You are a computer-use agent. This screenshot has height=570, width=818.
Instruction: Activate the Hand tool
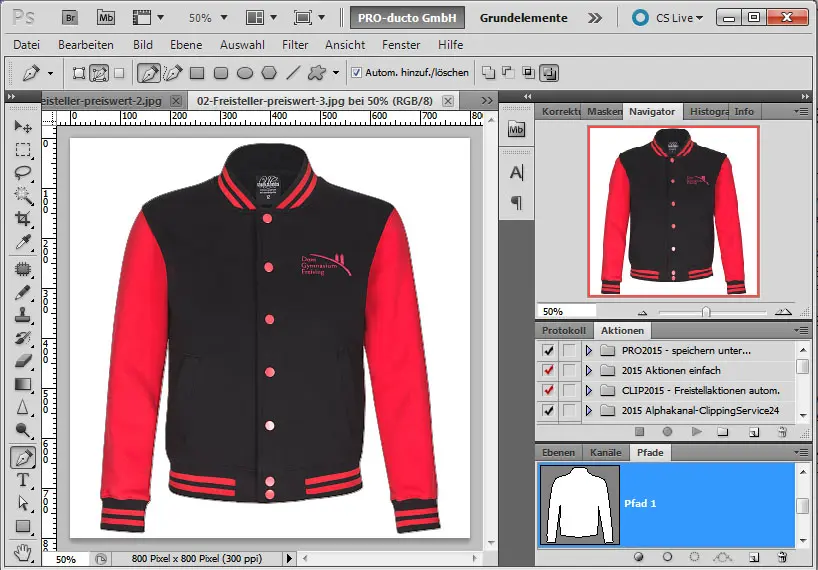(23, 550)
